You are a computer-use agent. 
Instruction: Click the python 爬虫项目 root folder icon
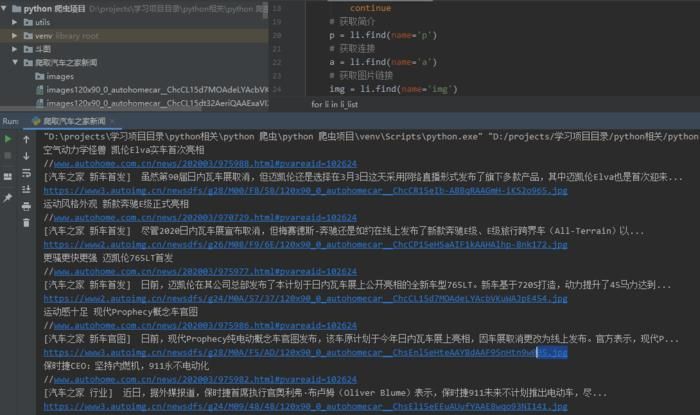click(x=17, y=8)
